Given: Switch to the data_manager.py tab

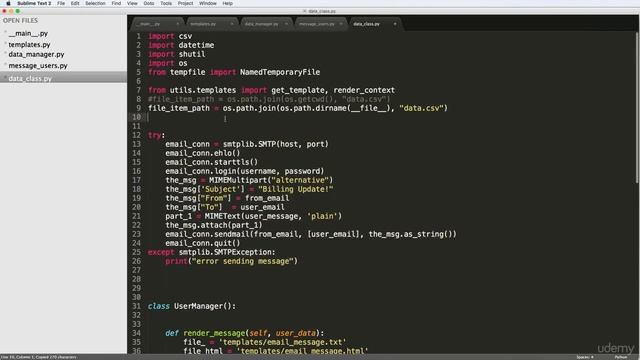Looking at the screenshot, I should point(266,24).
